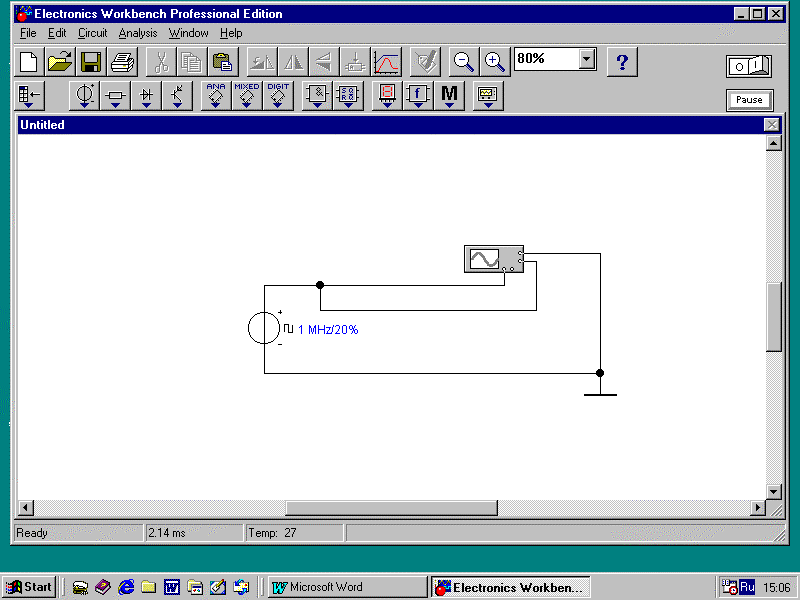Rotate the selected component

[262, 62]
